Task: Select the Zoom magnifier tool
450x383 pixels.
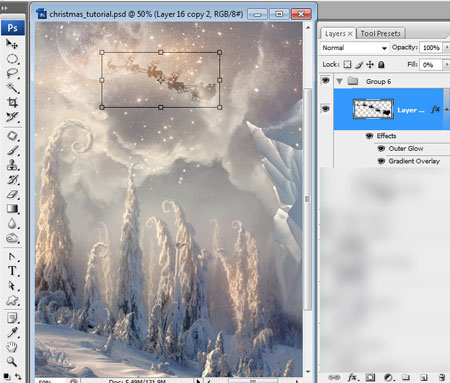Action: (12, 361)
